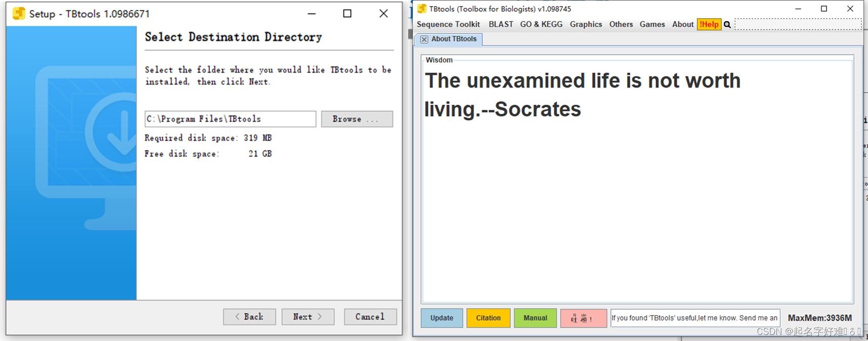Click the highlighted !Help menu item
Screen dimensions: 868x341
coord(709,24)
